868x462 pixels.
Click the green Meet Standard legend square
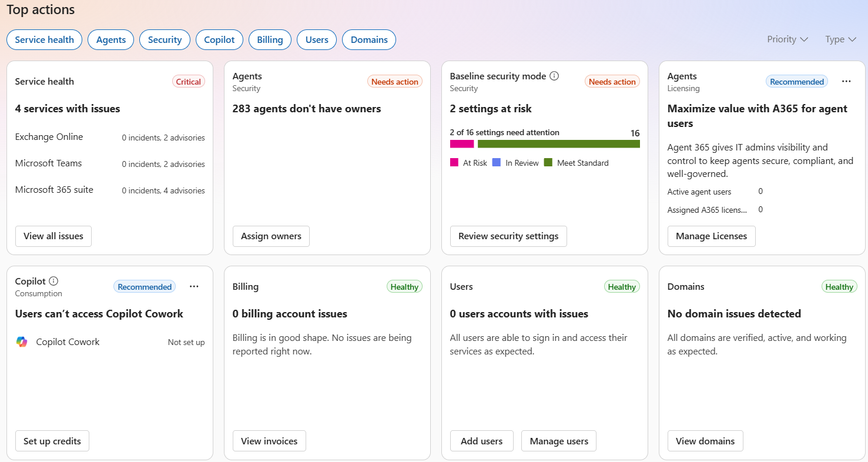click(548, 163)
